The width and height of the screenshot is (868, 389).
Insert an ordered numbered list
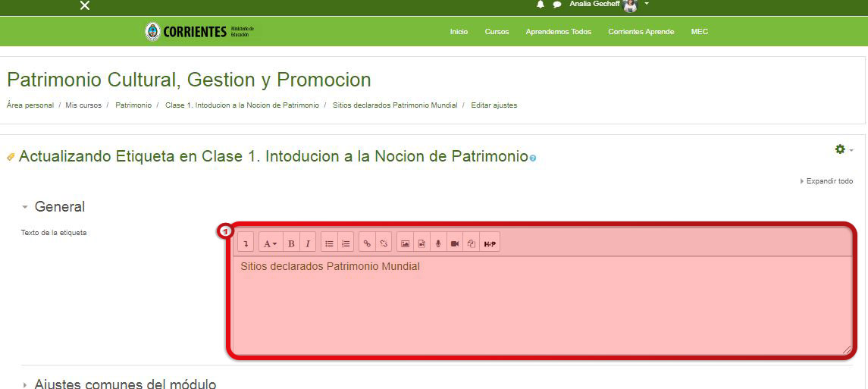coord(346,243)
